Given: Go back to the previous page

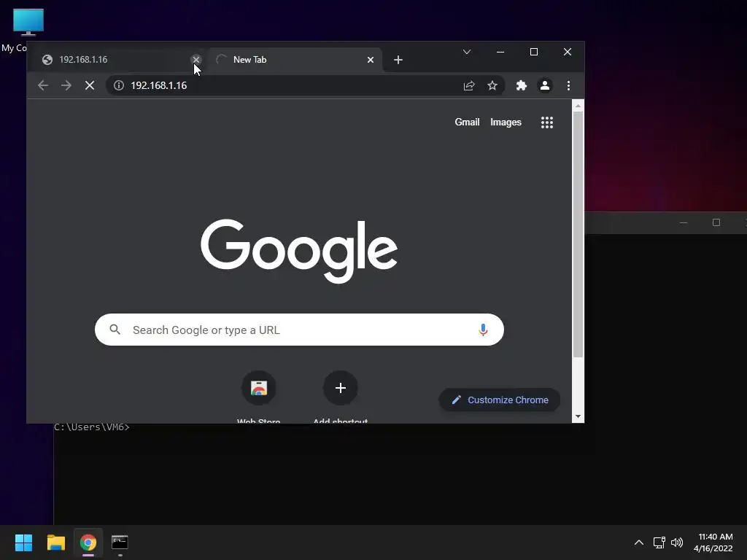Looking at the screenshot, I should pos(43,85).
